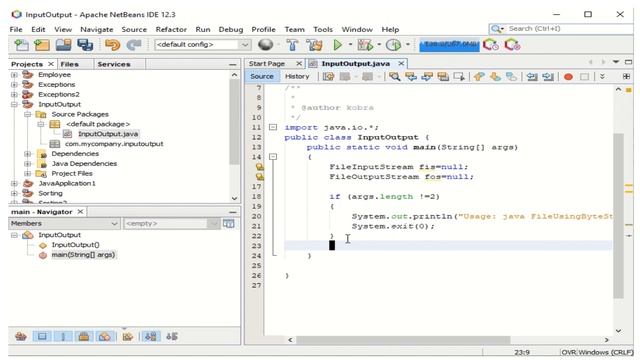Click the editor horizontal scrollbar thumb
This screenshot has width=640, height=360.
pyautogui.click(x=403, y=340)
